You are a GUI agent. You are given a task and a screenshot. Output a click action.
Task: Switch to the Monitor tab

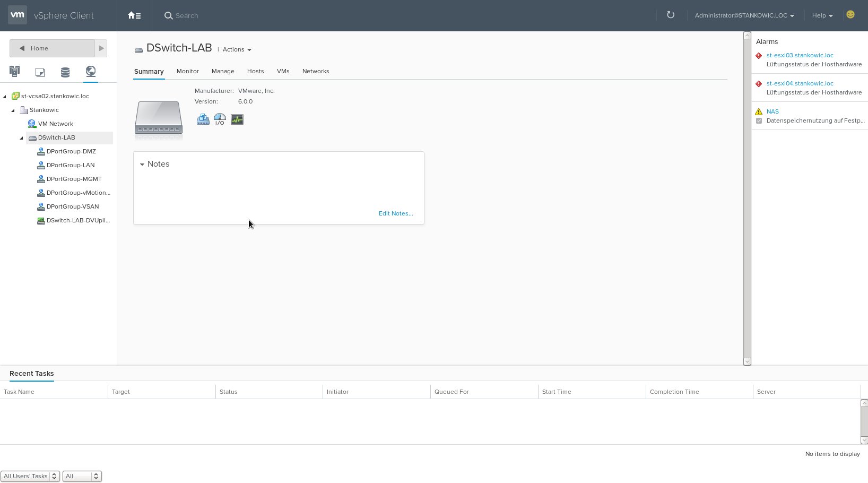188,71
